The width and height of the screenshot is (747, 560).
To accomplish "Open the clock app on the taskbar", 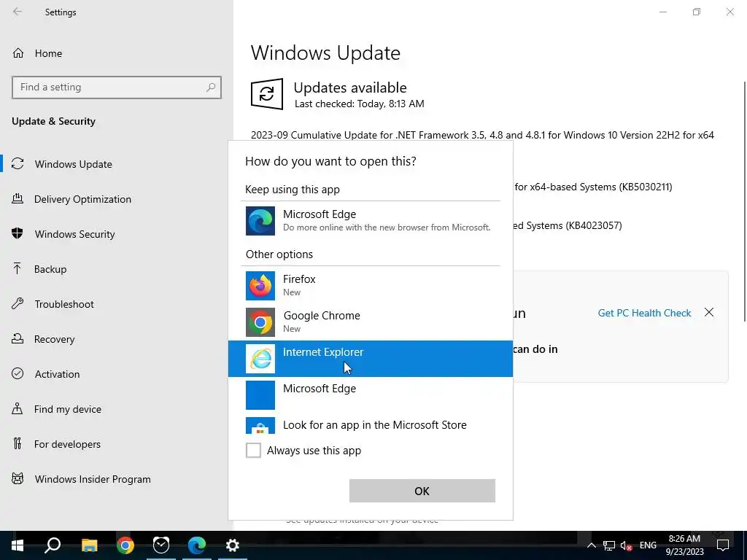I will (161, 545).
